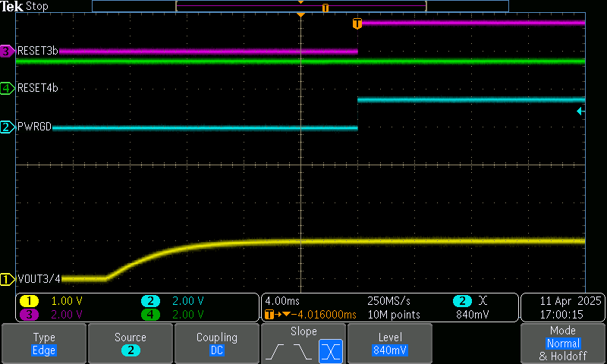This screenshot has width=607, height=364.
Task: Click channel 1 VOUT3/4 ground marker
Action: tap(7, 279)
